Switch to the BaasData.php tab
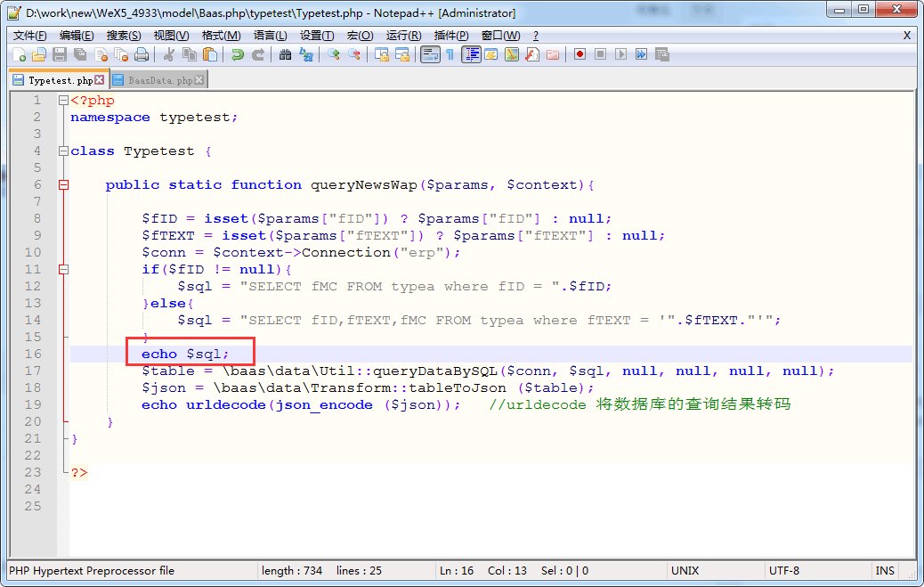The image size is (924, 587). click(159, 80)
